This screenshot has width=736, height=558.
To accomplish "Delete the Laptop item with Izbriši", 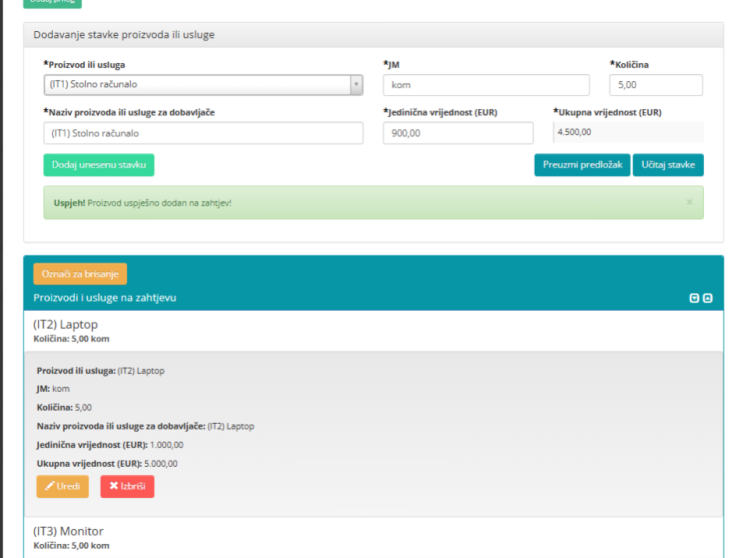I will (127, 486).
